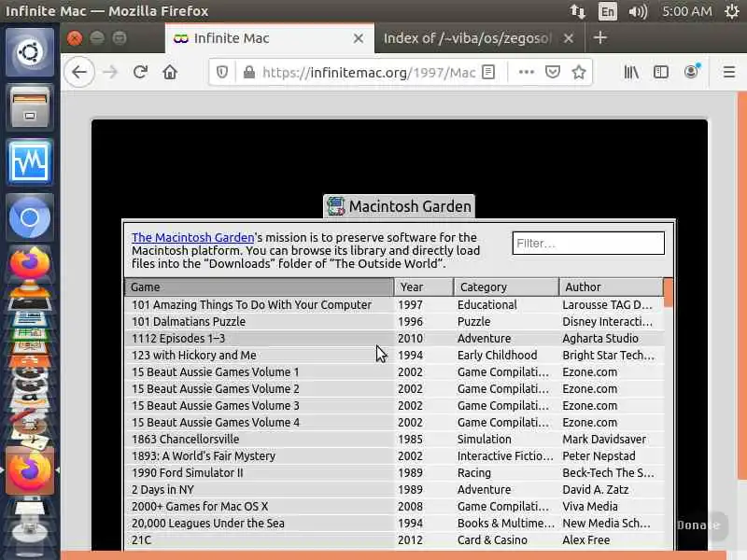Image resolution: width=747 pixels, height=560 pixels.
Task: Launch Chromium from the dock
Action: point(30,217)
